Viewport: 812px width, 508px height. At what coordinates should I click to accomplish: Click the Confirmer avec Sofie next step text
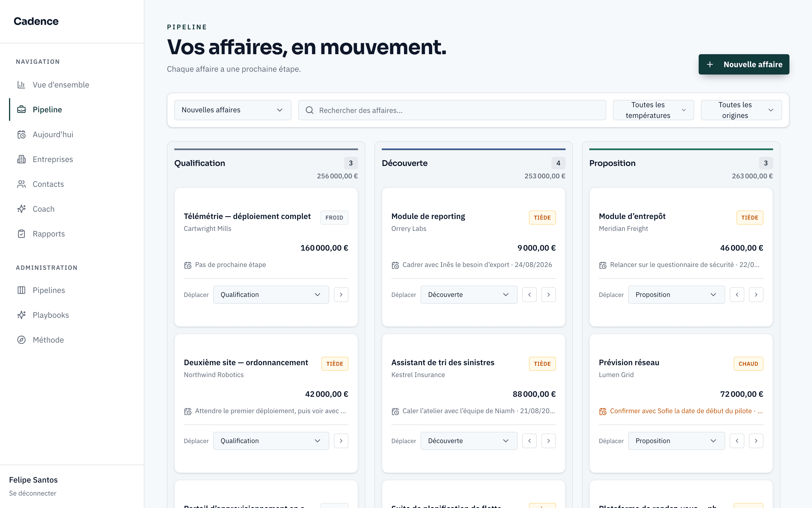[x=686, y=411]
